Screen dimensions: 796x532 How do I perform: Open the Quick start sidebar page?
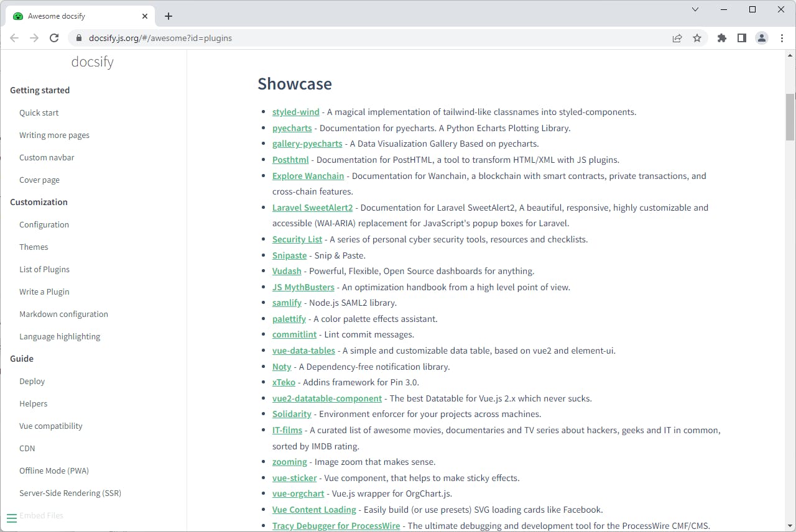39,112
